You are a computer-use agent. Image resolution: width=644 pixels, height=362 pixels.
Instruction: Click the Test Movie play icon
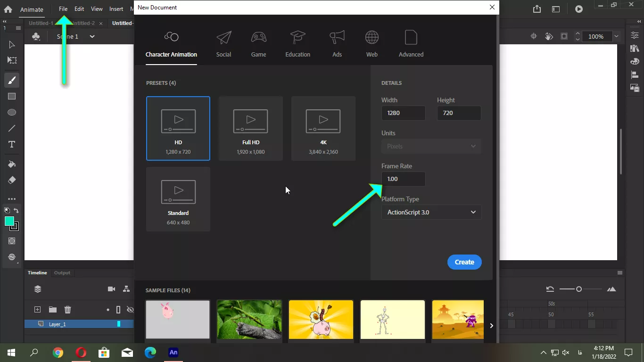coord(579,9)
